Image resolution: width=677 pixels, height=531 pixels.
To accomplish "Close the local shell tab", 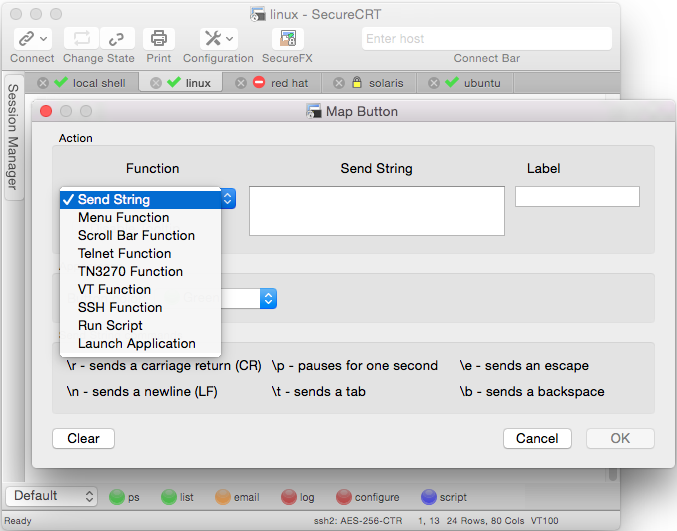I will [x=43, y=83].
